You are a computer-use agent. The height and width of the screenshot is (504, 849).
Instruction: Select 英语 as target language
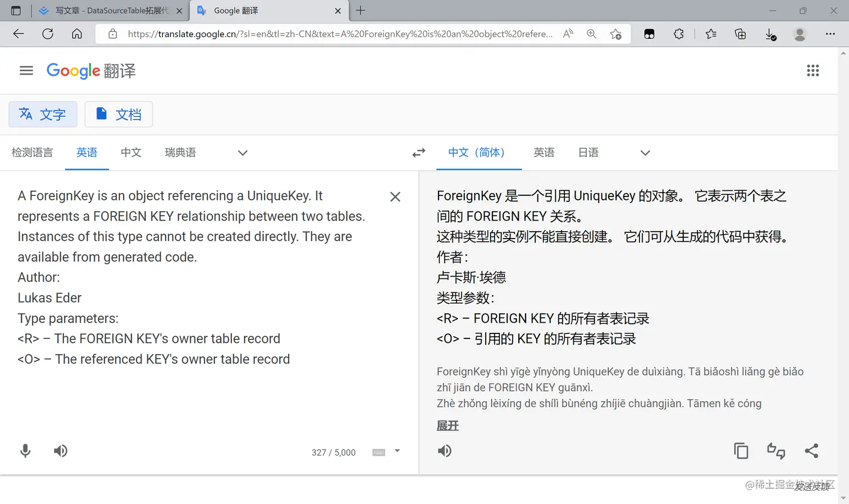coord(544,153)
